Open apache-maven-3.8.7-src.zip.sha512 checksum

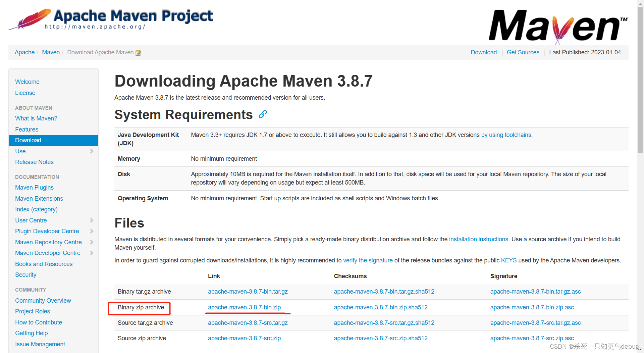tap(381, 338)
